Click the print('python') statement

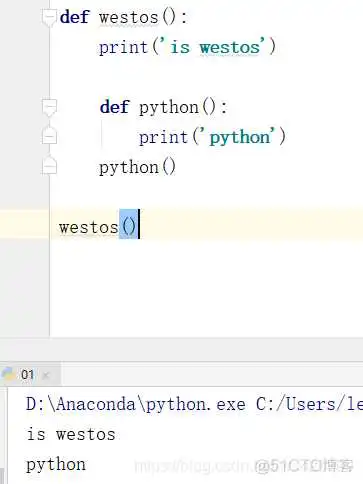coord(212,137)
